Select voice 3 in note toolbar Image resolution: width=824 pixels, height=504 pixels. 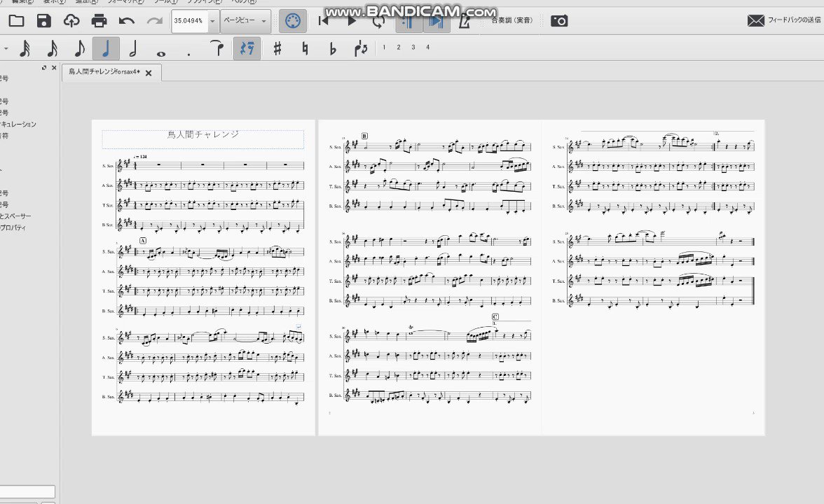(x=413, y=48)
